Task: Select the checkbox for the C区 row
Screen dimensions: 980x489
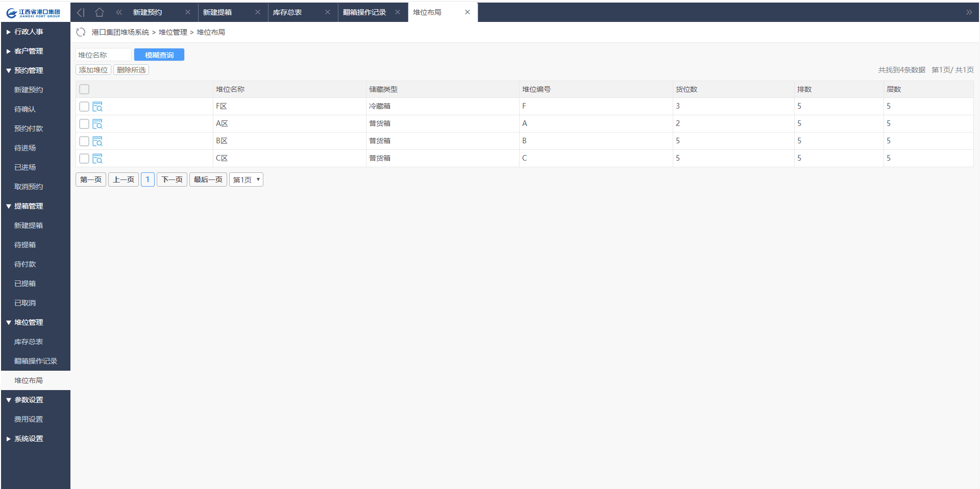Action: click(84, 159)
